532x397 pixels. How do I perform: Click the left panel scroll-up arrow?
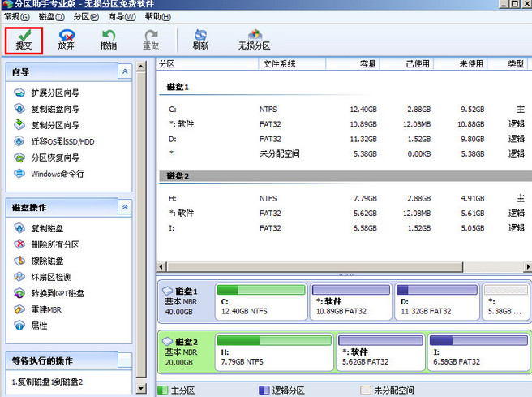coord(141,67)
